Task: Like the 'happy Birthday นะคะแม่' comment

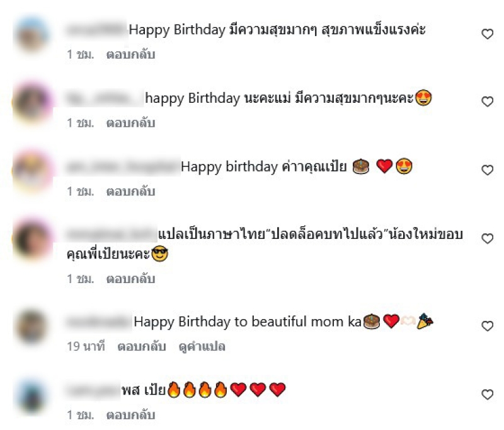Action: click(487, 102)
